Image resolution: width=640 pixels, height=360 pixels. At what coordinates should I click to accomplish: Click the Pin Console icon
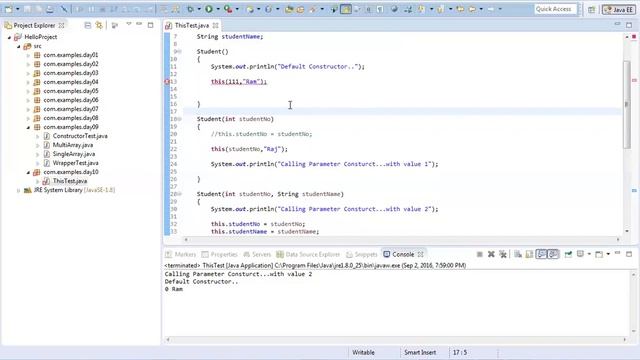click(x=568, y=254)
